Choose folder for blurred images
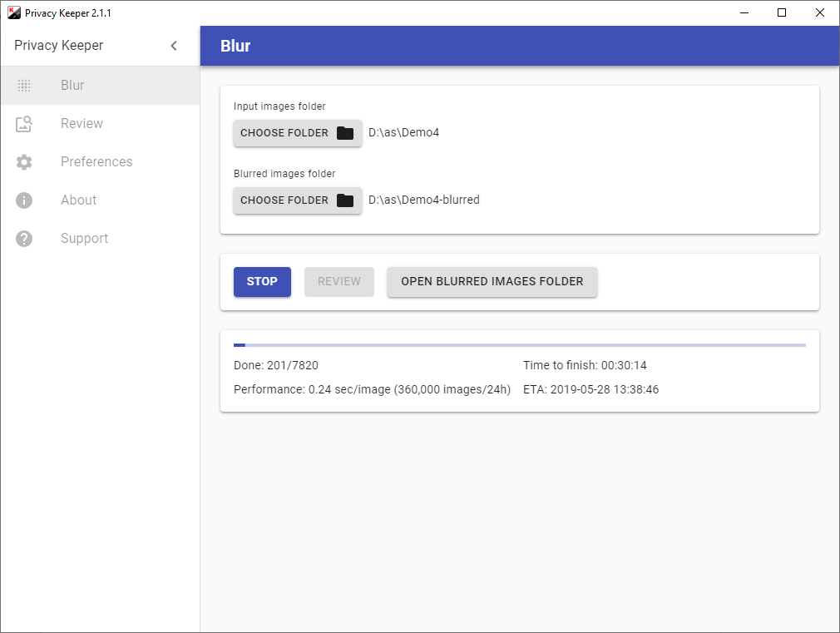 [x=297, y=200]
